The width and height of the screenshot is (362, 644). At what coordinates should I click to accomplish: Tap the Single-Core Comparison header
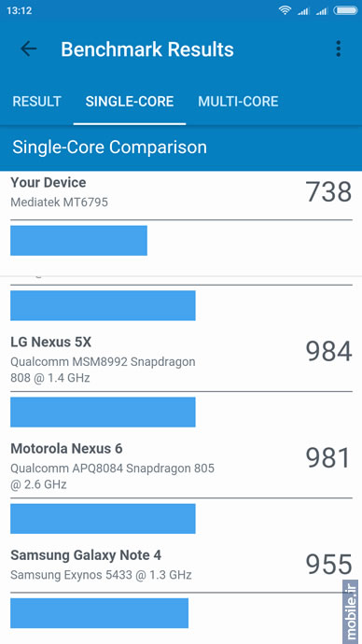(109, 147)
